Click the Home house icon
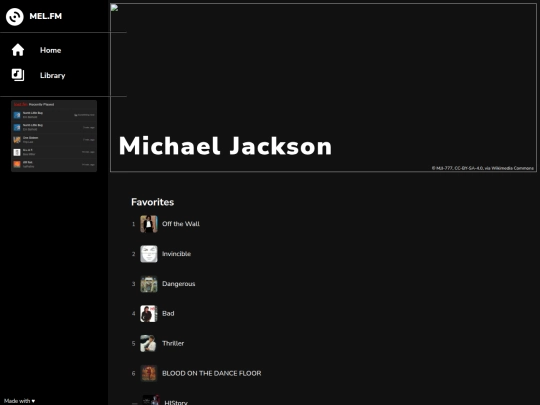The image size is (540, 405). pos(18,50)
